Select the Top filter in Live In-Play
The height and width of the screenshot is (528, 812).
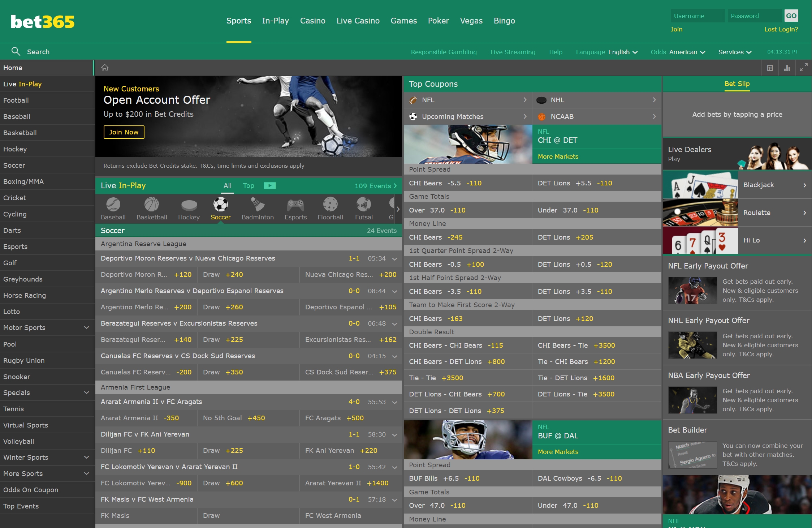249,185
